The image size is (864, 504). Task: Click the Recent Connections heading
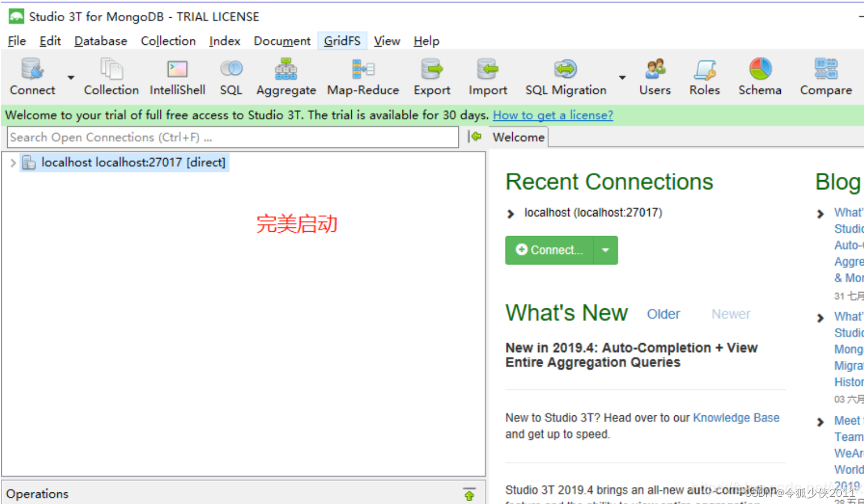pos(609,182)
